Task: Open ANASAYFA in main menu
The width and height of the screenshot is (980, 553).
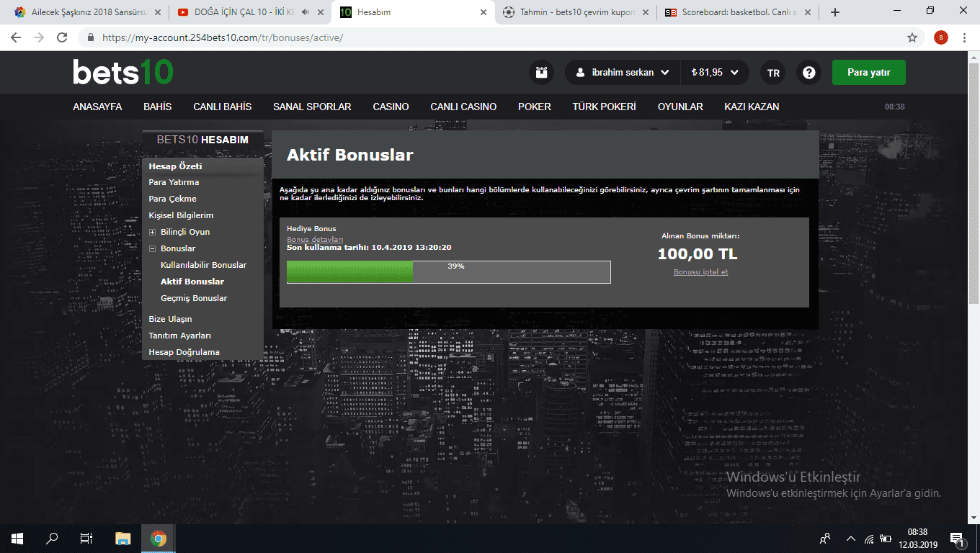Action: tap(97, 107)
